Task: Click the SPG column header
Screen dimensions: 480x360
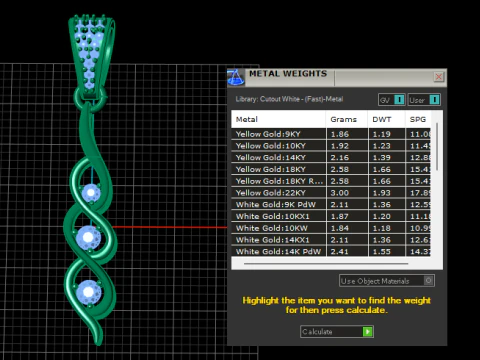Action: (x=418, y=119)
